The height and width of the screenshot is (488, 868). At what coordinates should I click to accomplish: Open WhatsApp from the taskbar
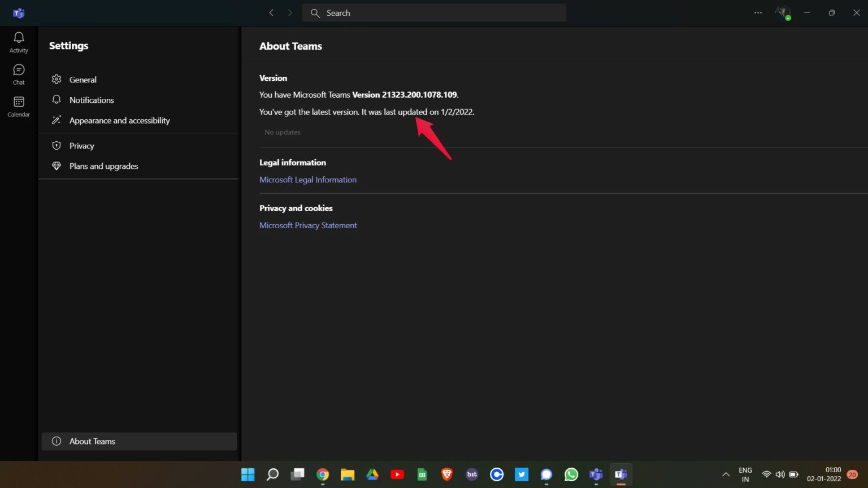571,474
